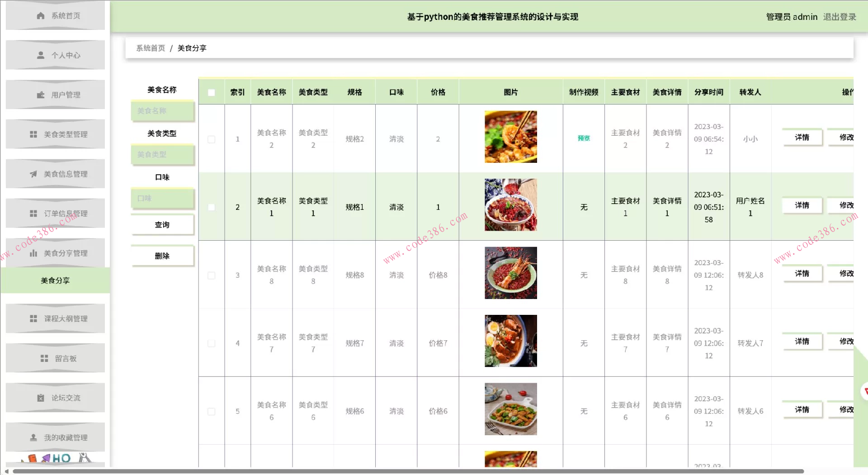Check the checkbox for row index 5

click(x=211, y=412)
